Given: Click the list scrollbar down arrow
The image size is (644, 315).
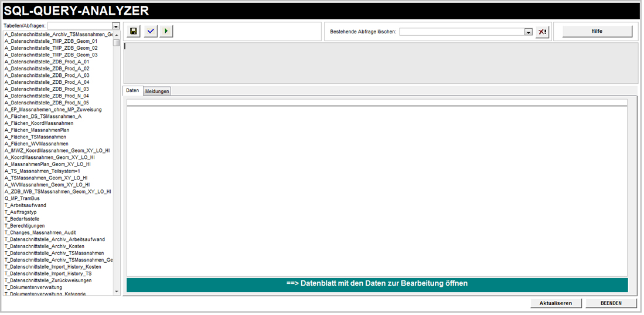Looking at the screenshot, I should pyautogui.click(x=117, y=291).
